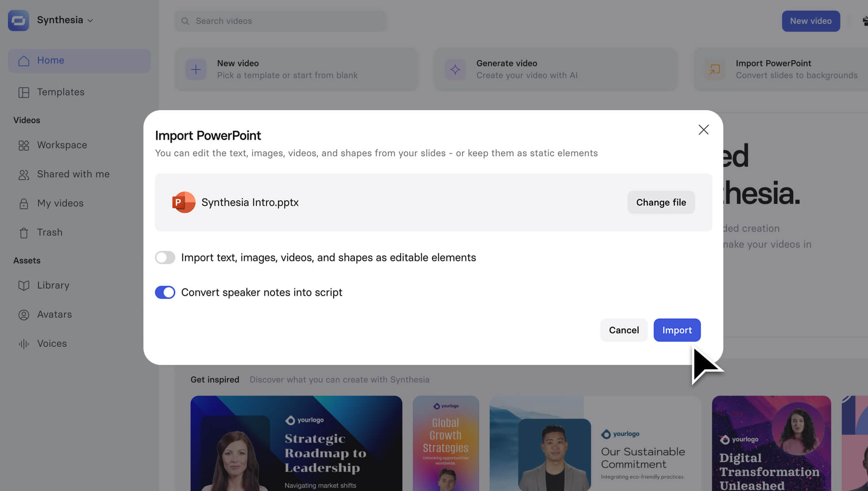This screenshot has width=868, height=491.
Task: Click the Synthesia logo icon
Action: pos(18,20)
